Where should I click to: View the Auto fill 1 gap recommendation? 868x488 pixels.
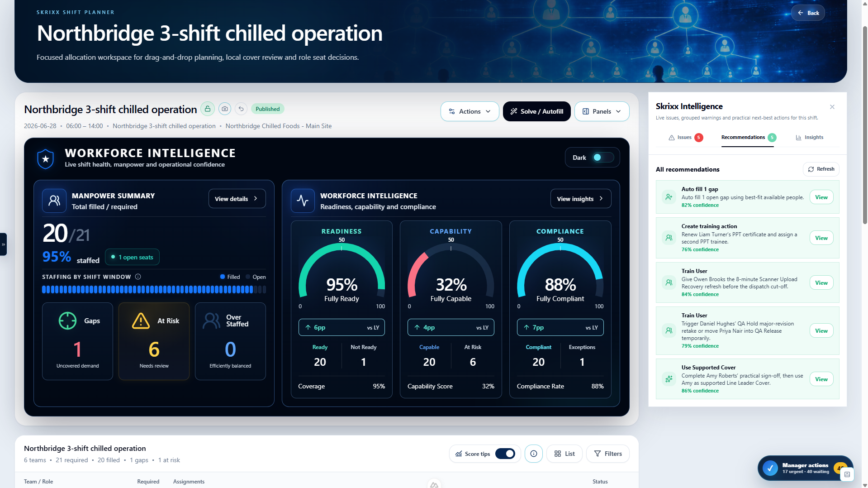pos(821,197)
